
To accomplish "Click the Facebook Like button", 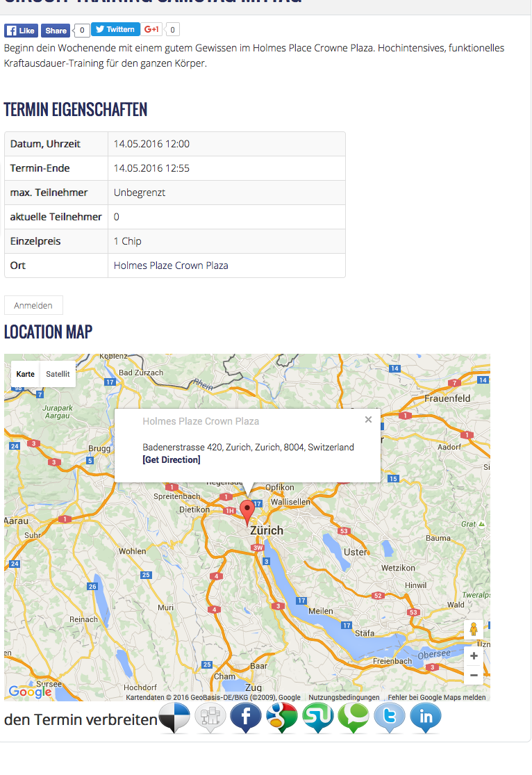I will tap(21, 31).
